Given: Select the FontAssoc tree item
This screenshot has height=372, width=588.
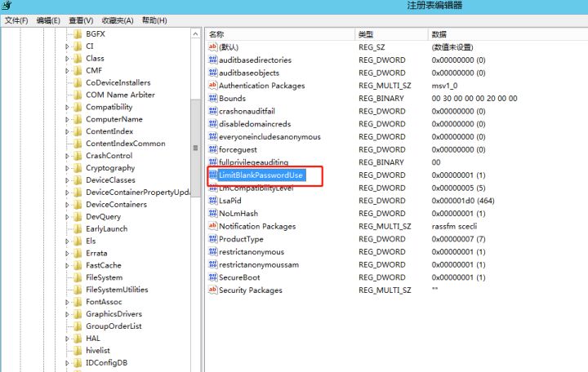Looking at the screenshot, I should pyautogui.click(x=104, y=302).
